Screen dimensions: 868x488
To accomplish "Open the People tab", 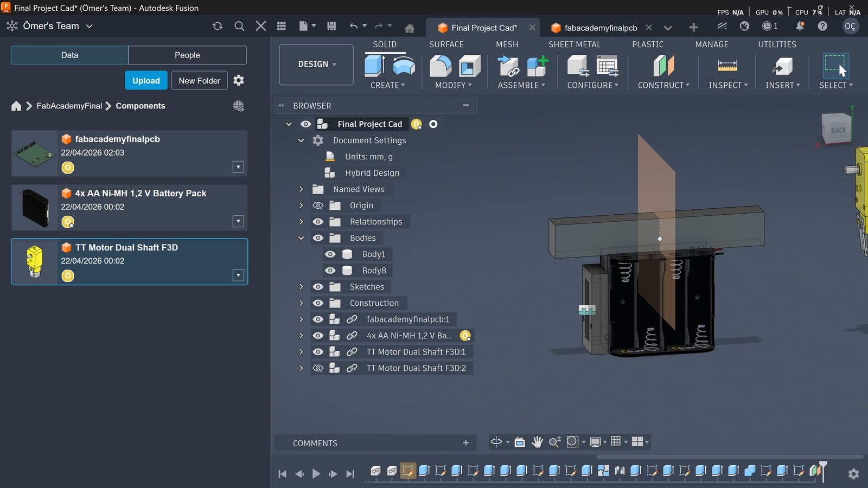I will point(187,55).
